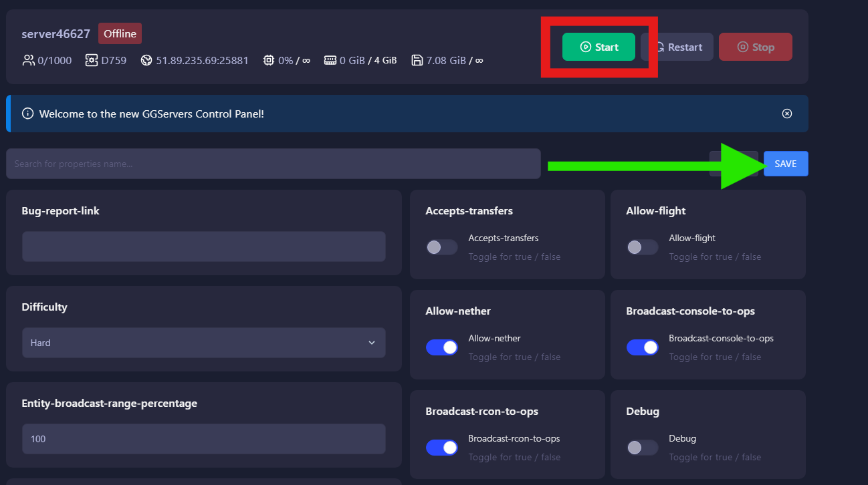The height and width of the screenshot is (485, 868).
Task: Click the RAM memory icon beside 0 GiB
Action: pyautogui.click(x=330, y=59)
